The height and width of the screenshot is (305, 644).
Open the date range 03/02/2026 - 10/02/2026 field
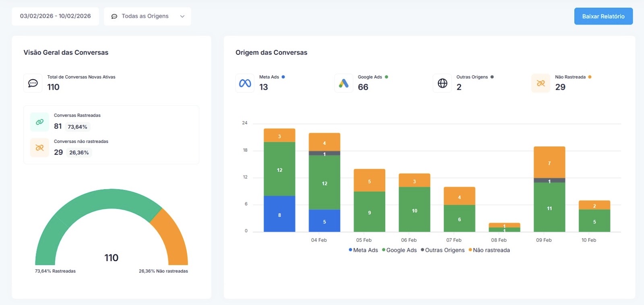tap(55, 16)
